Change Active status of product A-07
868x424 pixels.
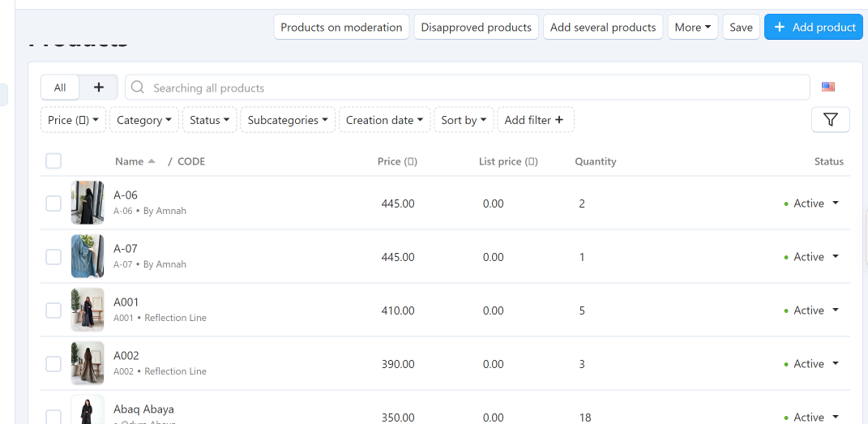click(811, 257)
